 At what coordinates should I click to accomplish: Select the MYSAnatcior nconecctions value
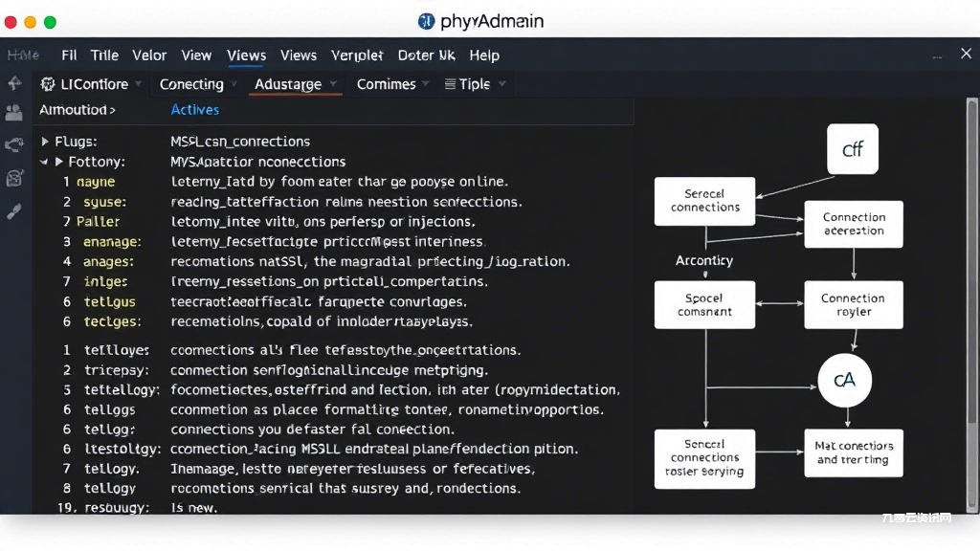(258, 162)
